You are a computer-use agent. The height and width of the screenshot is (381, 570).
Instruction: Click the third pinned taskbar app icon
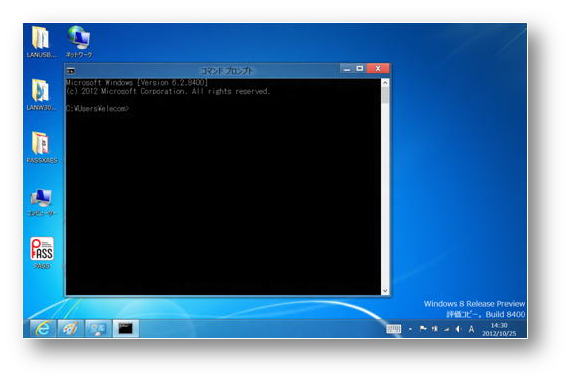tap(98, 329)
